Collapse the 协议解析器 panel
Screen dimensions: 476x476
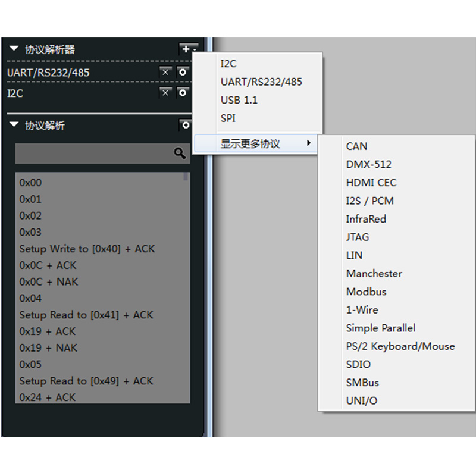pyautogui.click(x=14, y=49)
